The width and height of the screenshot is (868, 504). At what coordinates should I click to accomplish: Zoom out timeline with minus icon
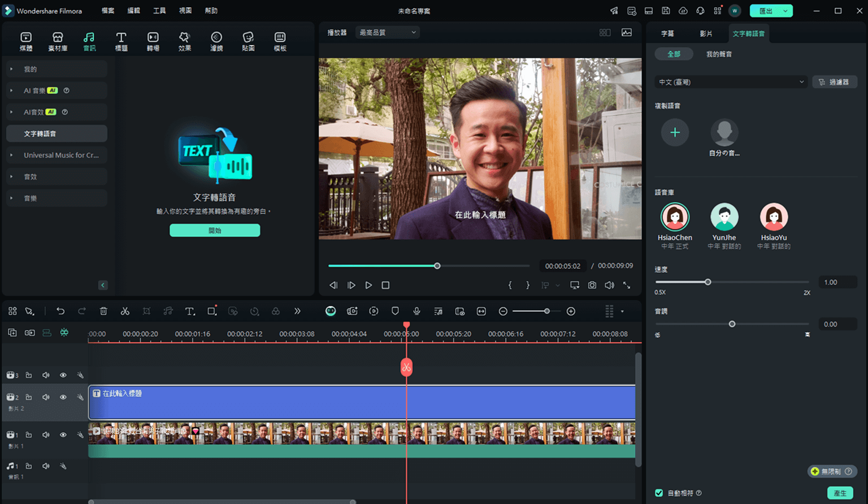point(503,311)
